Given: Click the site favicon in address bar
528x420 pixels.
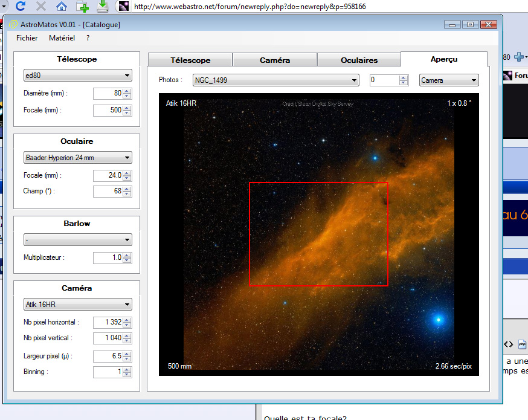Looking at the screenshot, I should (x=124, y=6).
